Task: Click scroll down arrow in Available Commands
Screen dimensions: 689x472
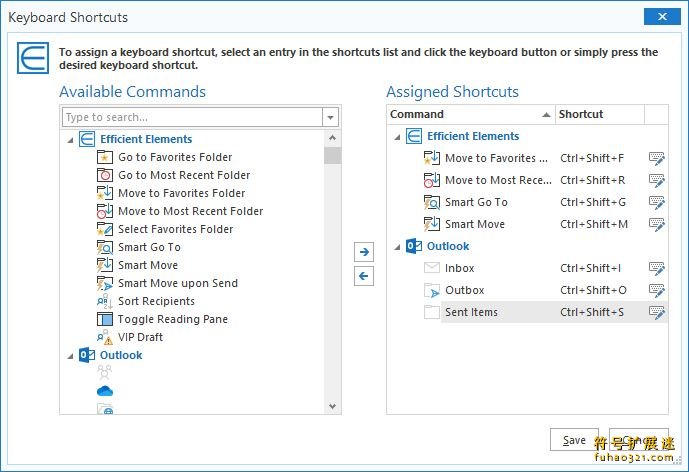Action: pos(333,406)
